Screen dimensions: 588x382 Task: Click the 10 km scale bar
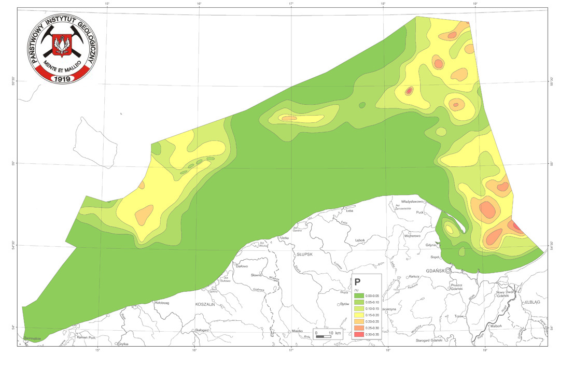pyautogui.click(x=324, y=337)
